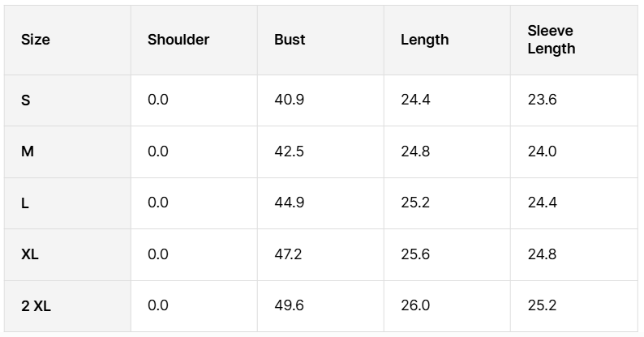Select the 42.5 bust measurement cell
The width and height of the screenshot is (644, 337).
[289, 151]
